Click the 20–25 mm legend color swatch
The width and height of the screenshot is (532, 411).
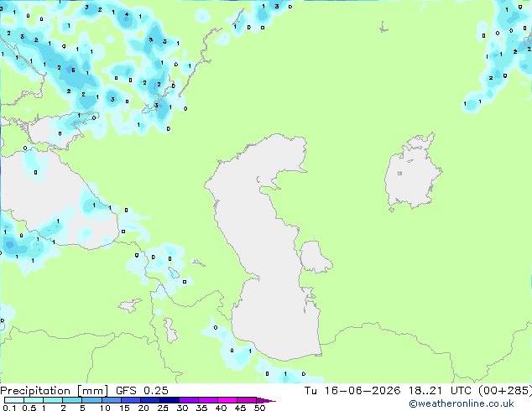pyautogui.click(x=149, y=400)
